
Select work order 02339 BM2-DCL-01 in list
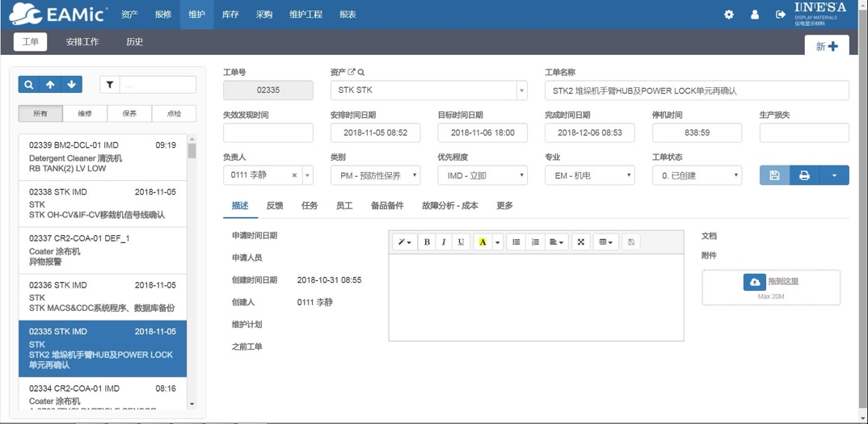pos(103,157)
